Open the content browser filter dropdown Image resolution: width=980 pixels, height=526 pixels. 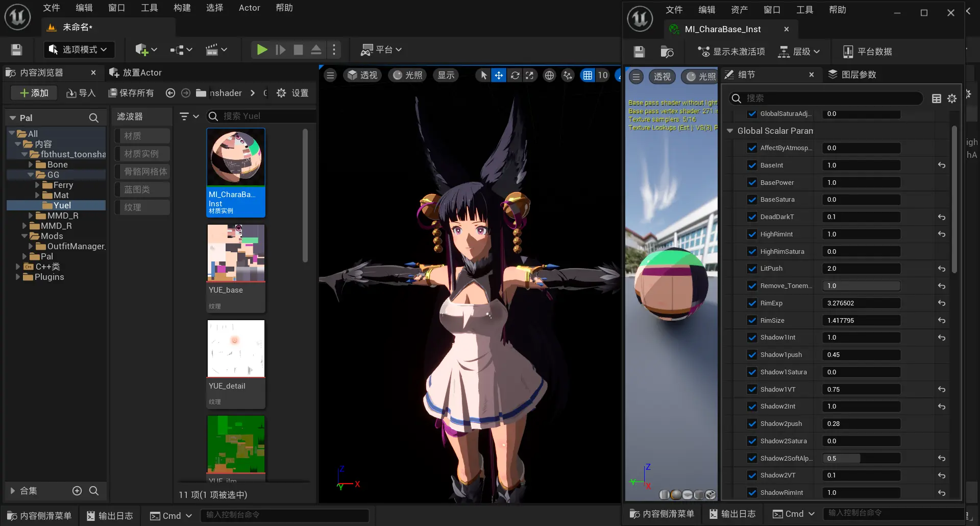click(x=189, y=116)
